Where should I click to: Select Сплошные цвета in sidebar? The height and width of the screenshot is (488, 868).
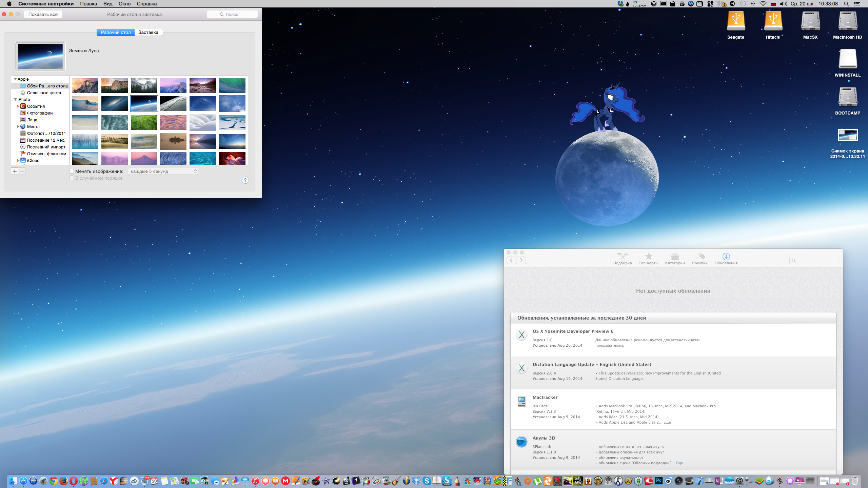tap(41, 93)
